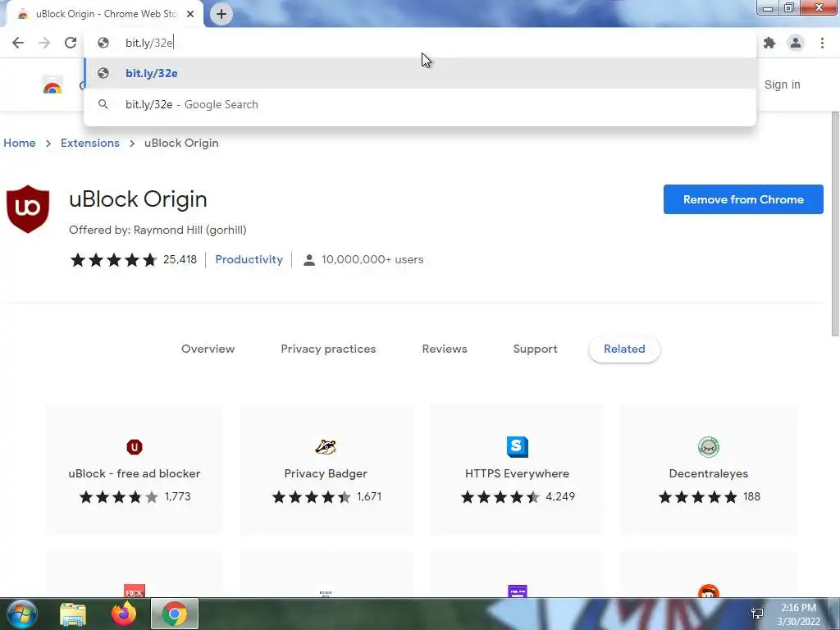Click the Decentraleyes icon

(x=709, y=447)
